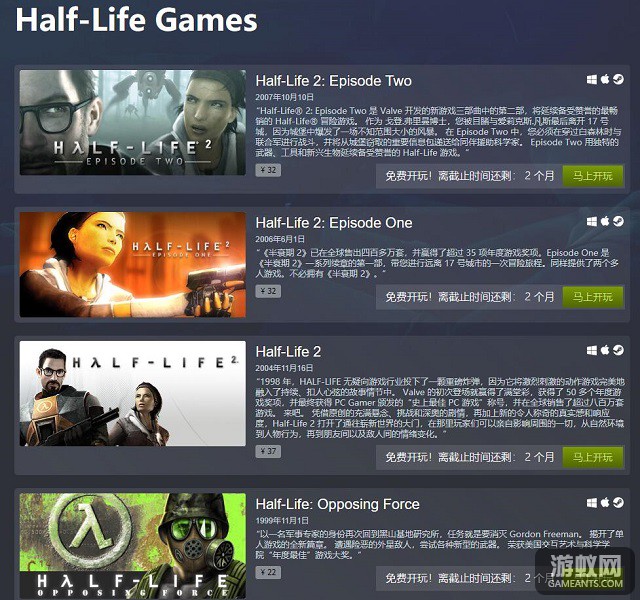
Task: Click Windows icon on Episode Two row
Action: (x=591, y=80)
